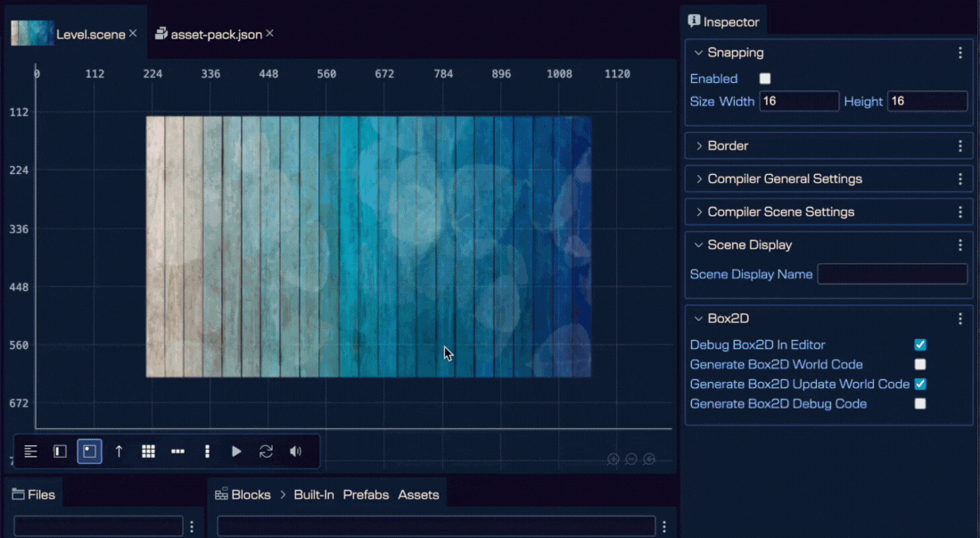Click the wooden gradient image in scene

(x=369, y=246)
